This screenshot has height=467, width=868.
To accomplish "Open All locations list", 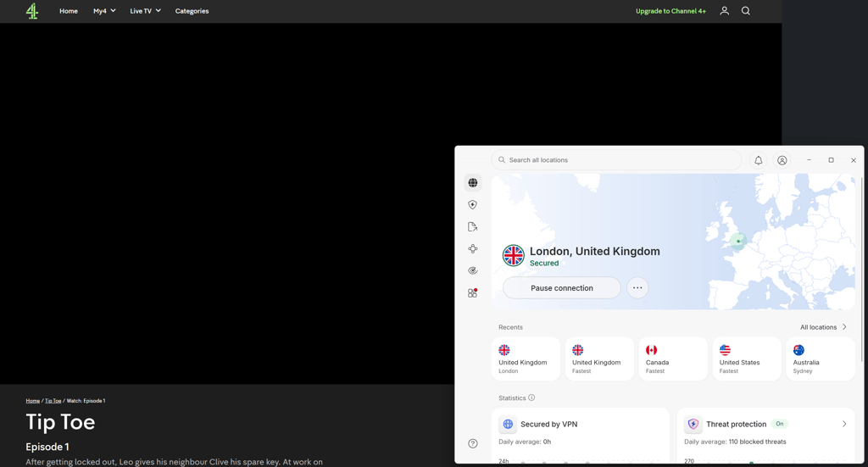I will (823, 327).
